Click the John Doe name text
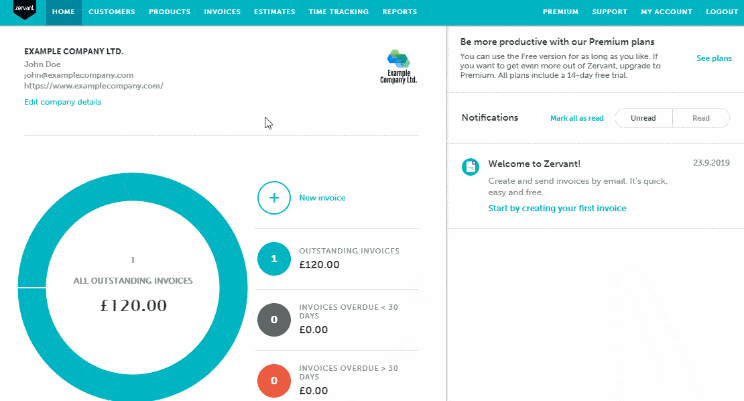Viewport: 744px width, 401px height. tap(42, 64)
